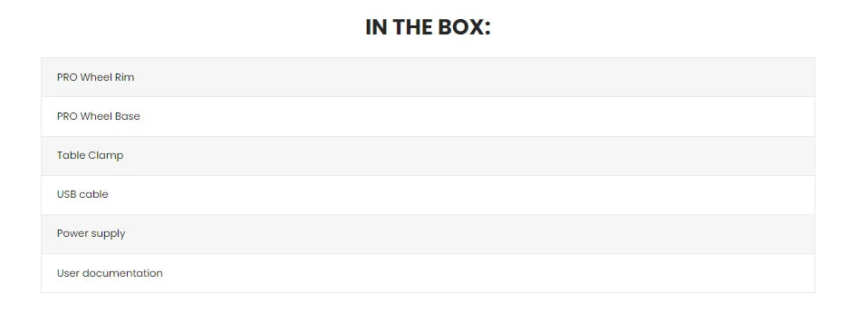868x333 pixels.
Task: Click the word supply in the list
Action: tap(109, 234)
